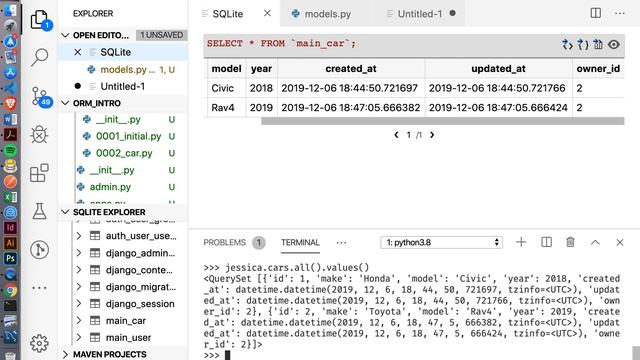Expand the django_admin... table
The height and width of the screenshot is (360, 640).
[79, 253]
